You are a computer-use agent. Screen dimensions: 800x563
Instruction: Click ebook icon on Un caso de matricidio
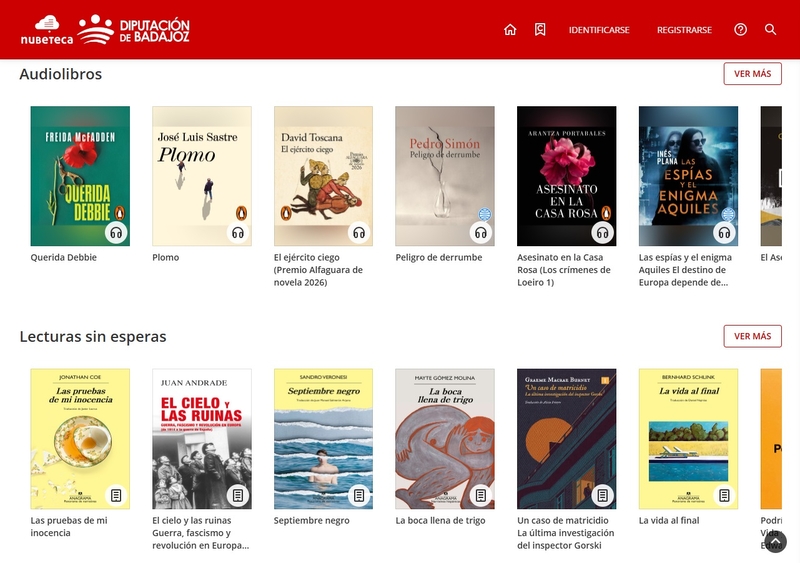(603, 495)
